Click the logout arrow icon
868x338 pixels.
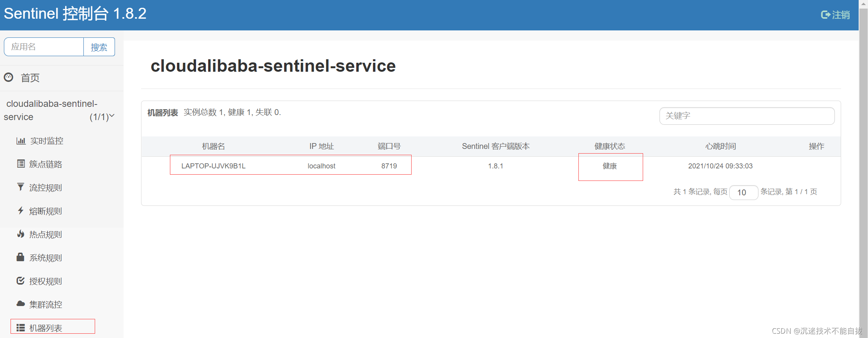point(826,15)
